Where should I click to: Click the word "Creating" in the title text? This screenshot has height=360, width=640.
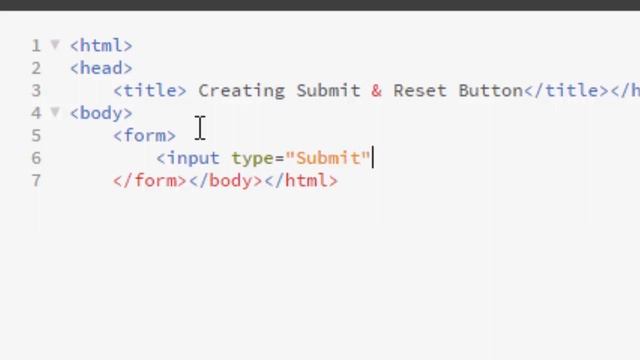click(242, 91)
